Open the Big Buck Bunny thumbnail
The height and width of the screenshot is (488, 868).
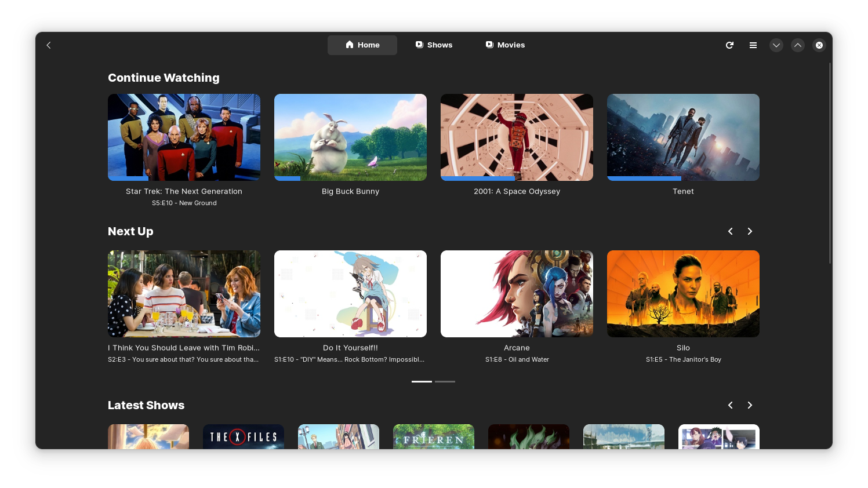pos(350,137)
